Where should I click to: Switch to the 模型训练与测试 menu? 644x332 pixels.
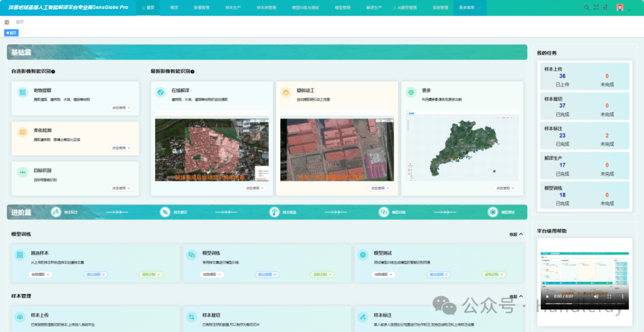click(x=306, y=8)
